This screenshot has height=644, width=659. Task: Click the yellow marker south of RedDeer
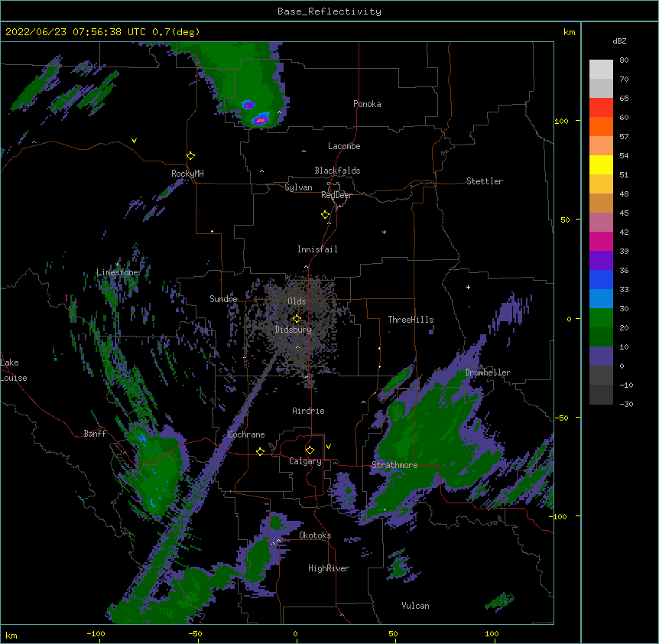pyautogui.click(x=326, y=215)
